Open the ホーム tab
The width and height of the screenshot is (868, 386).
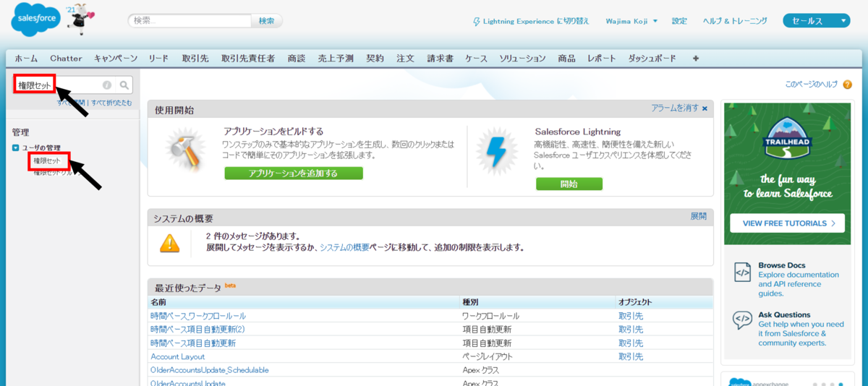pos(26,59)
